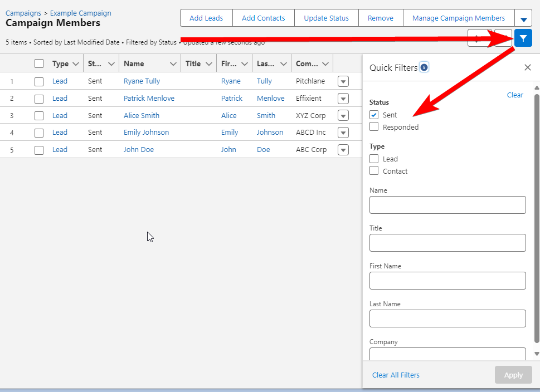Open row actions menu for Patrick Menlove
Viewport: 540px width, 392px height.
tap(343, 99)
